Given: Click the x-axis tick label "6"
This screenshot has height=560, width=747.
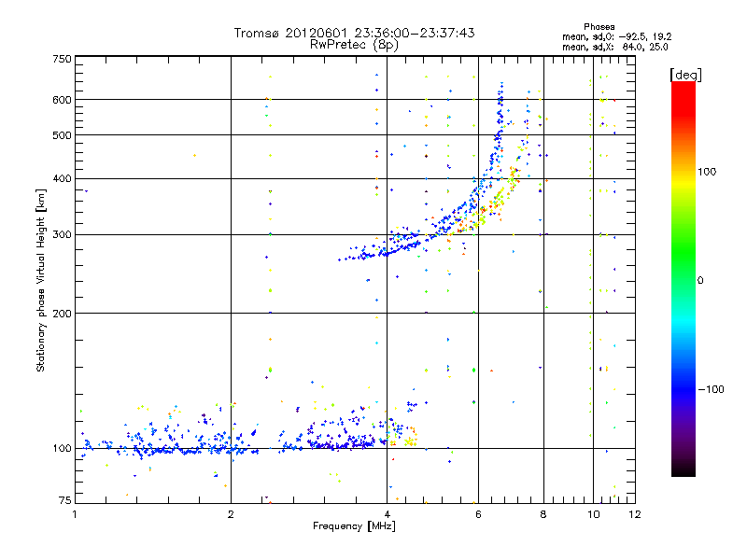Looking at the screenshot, I should tap(478, 514).
